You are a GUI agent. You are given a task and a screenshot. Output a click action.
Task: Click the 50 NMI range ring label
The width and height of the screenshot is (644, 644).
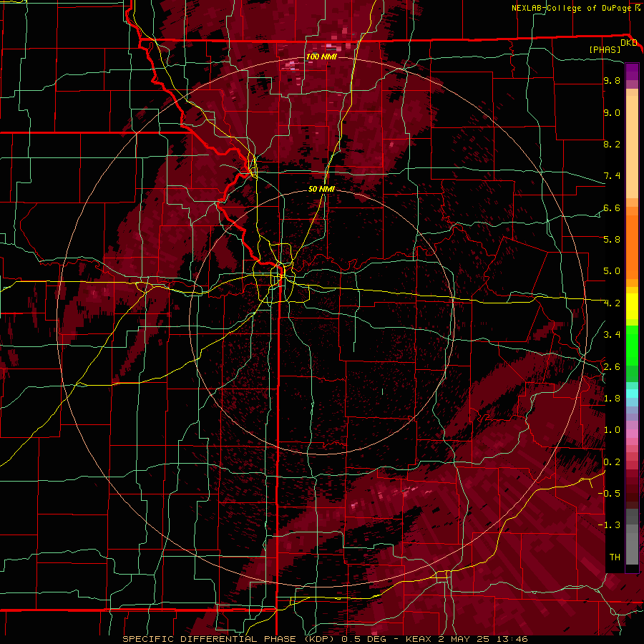point(321,189)
